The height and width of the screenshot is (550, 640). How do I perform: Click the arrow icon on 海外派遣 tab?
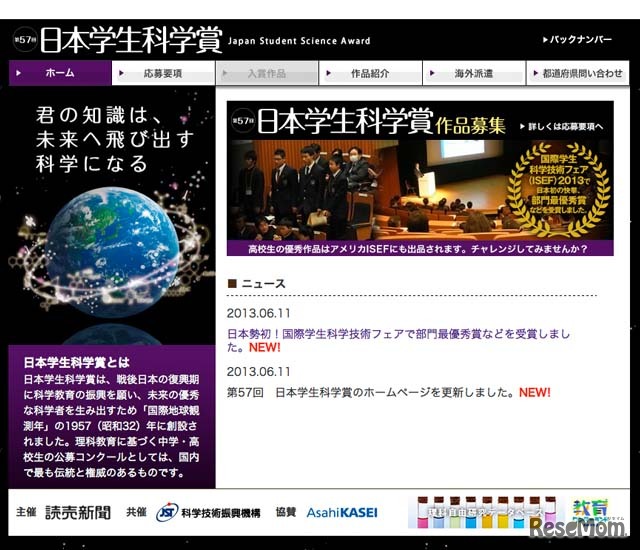pos(432,73)
